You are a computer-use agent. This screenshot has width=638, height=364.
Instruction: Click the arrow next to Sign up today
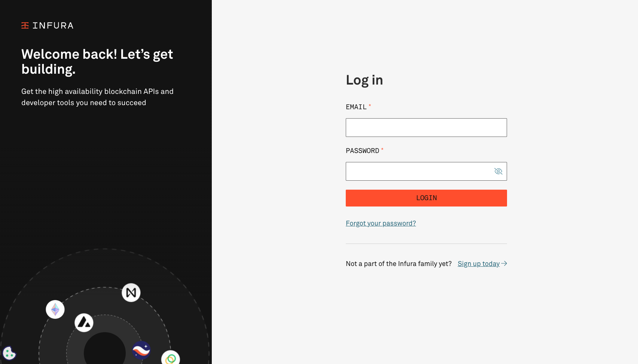tap(504, 264)
